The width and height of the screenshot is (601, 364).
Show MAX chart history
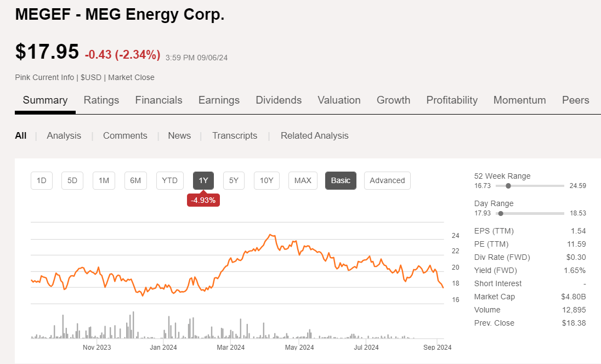coord(302,180)
